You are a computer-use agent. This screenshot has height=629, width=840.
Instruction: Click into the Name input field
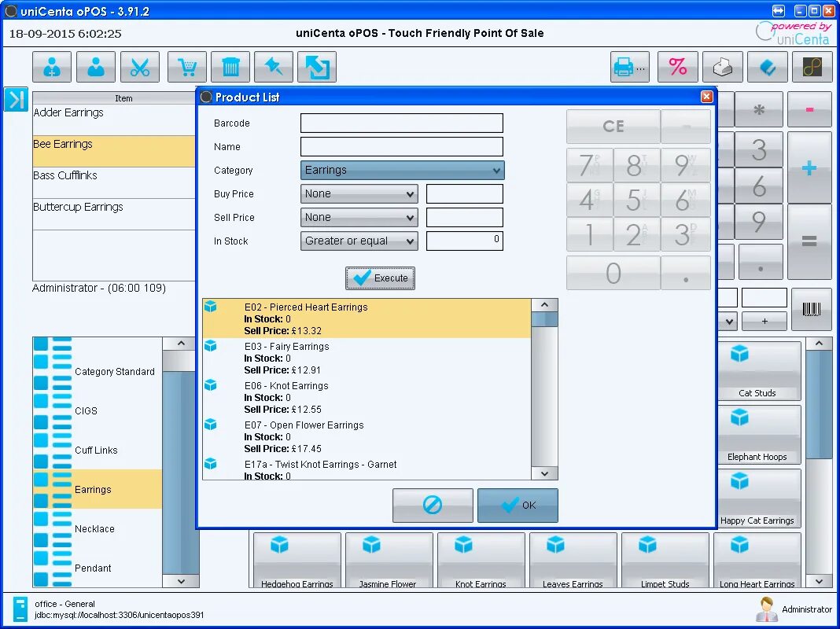point(402,147)
